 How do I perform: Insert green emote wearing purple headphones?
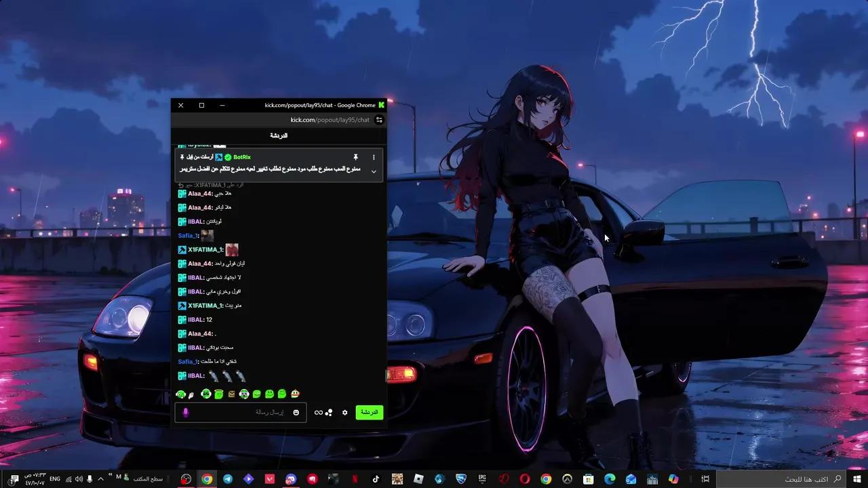(x=244, y=394)
